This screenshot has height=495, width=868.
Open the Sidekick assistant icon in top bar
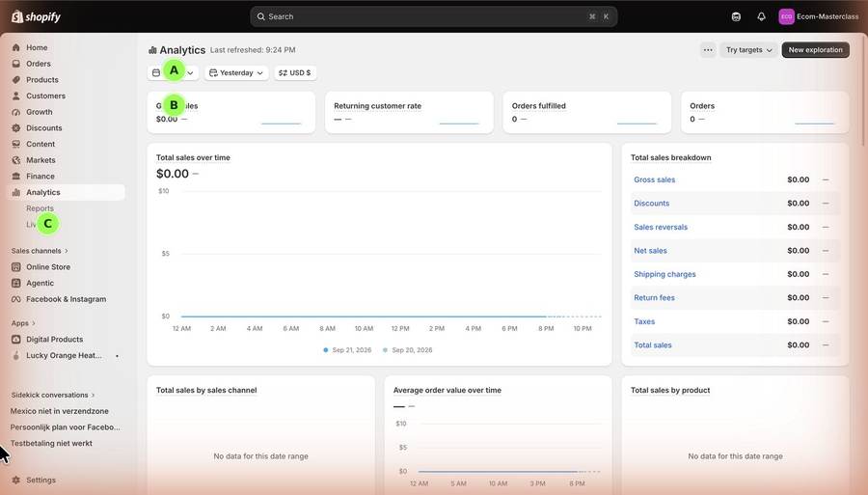736,16
